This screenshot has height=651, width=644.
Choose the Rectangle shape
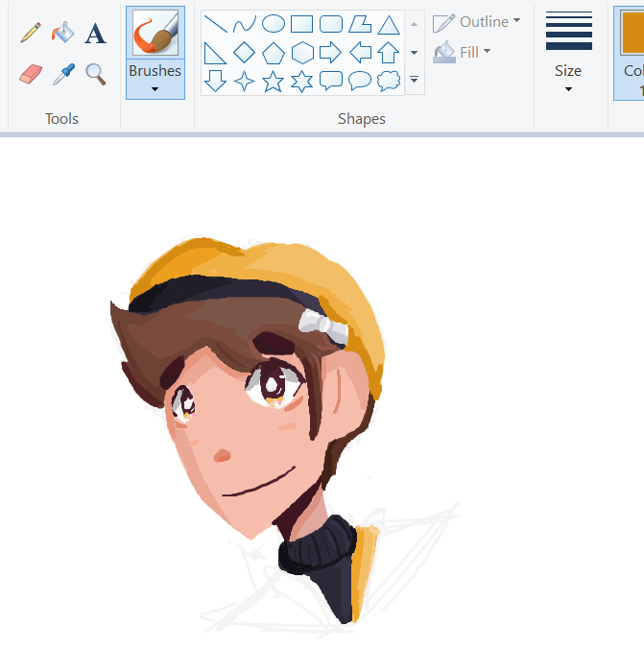302,24
